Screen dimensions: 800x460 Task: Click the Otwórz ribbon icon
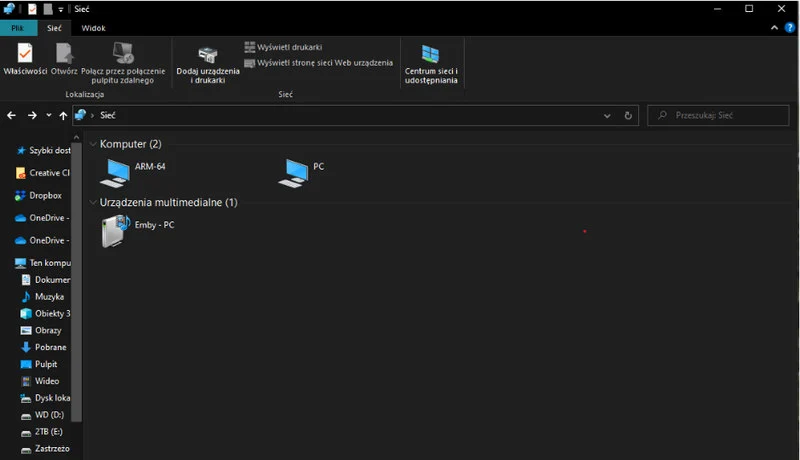click(x=64, y=59)
